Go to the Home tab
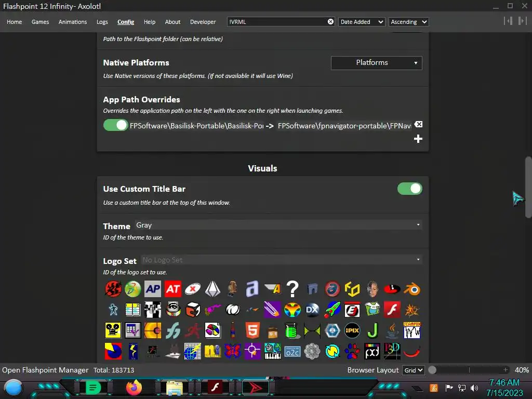The height and width of the screenshot is (399, 532). click(x=14, y=22)
